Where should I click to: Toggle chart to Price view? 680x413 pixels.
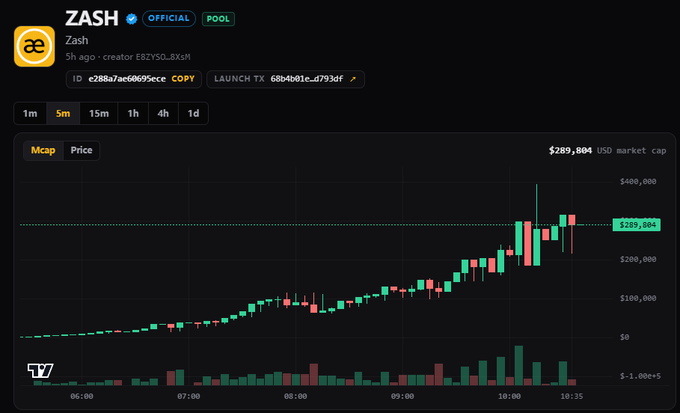pyautogui.click(x=82, y=151)
